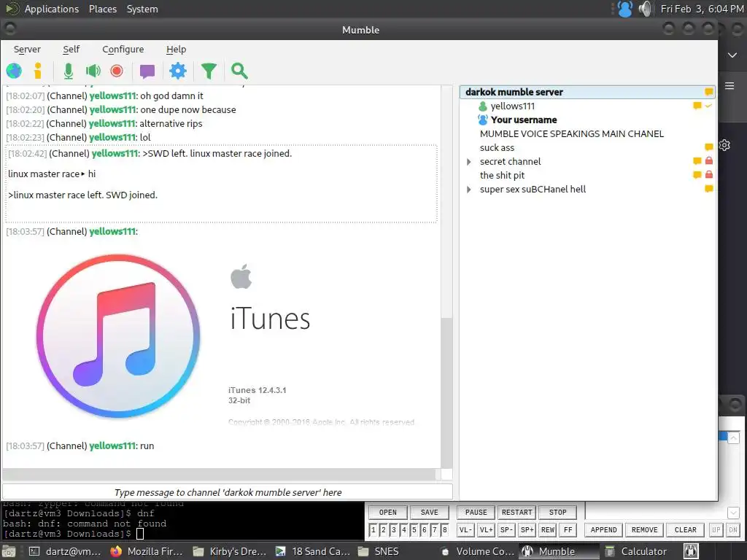Image resolution: width=747 pixels, height=560 pixels.
Task: Click the STOP button in player
Action: click(557, 513)
